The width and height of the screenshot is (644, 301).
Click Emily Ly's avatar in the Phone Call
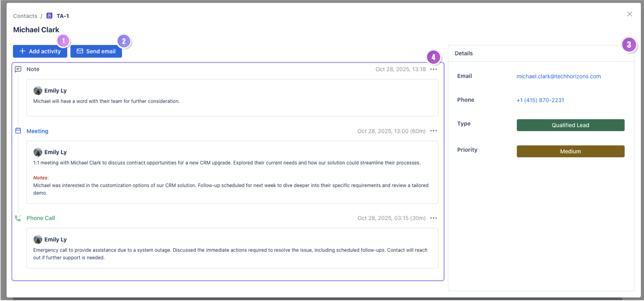38,239
